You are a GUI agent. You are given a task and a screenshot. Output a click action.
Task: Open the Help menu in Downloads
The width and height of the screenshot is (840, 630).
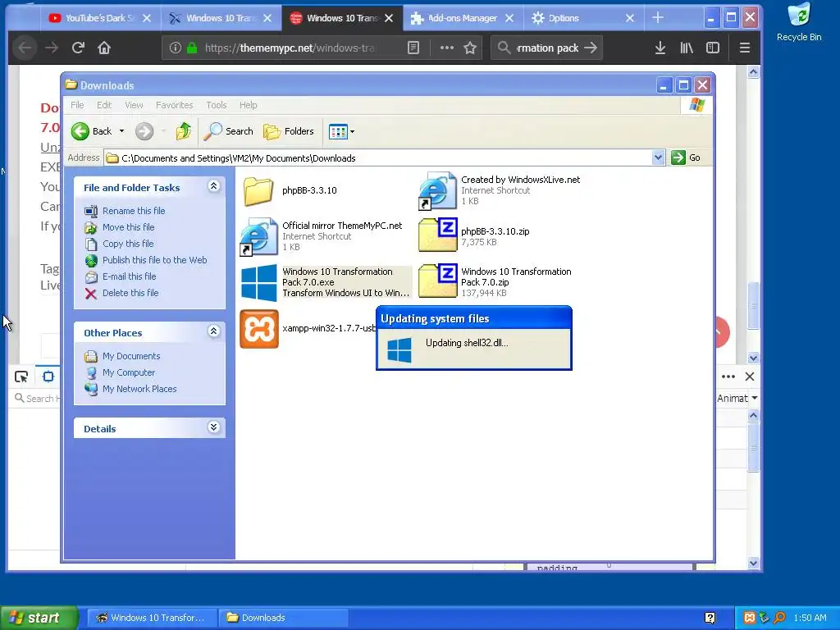248,105
